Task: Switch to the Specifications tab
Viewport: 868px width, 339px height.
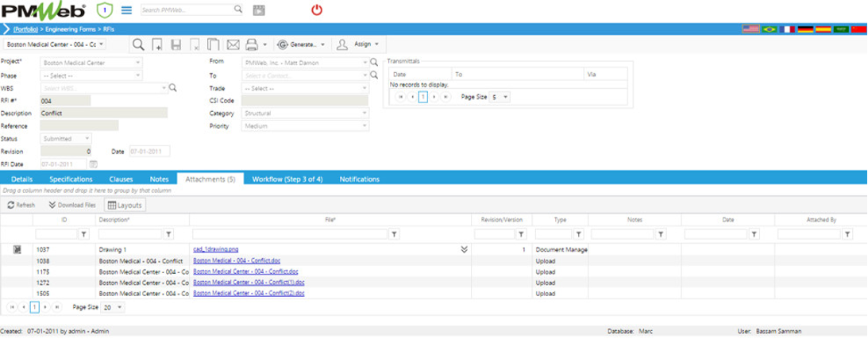Action: (x=71, y=179)
